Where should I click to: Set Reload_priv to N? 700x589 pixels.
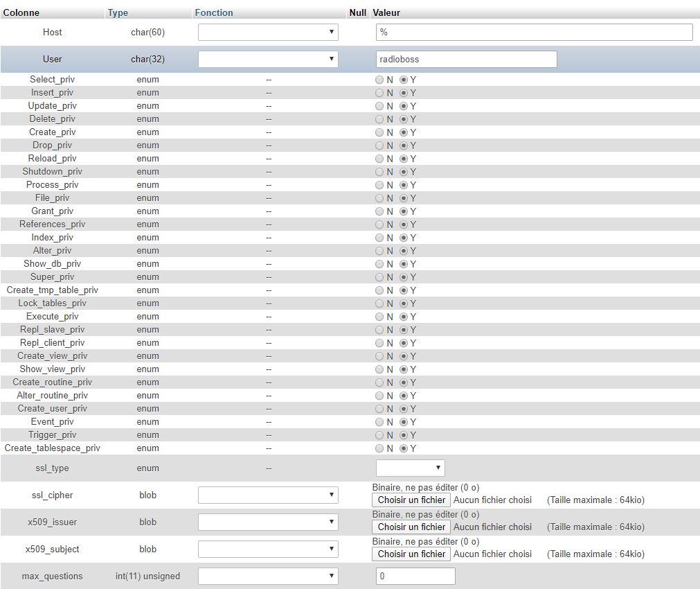(379, 159)
